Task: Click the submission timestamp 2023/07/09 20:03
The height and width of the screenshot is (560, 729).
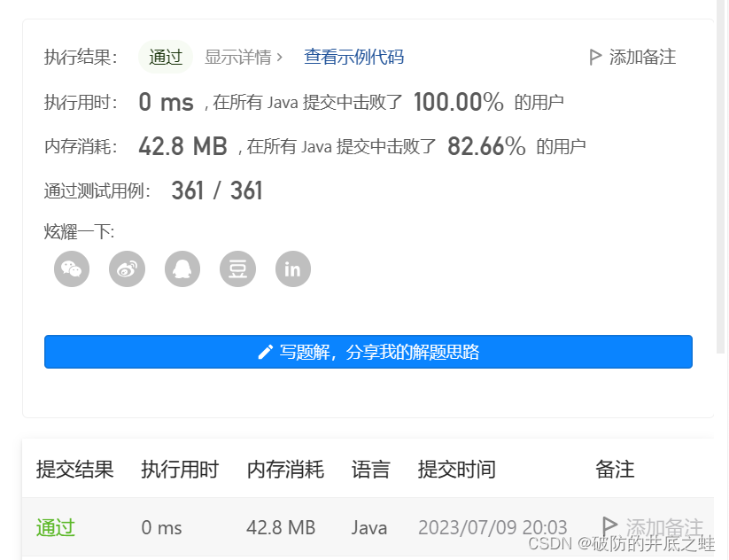Action: 492,526
